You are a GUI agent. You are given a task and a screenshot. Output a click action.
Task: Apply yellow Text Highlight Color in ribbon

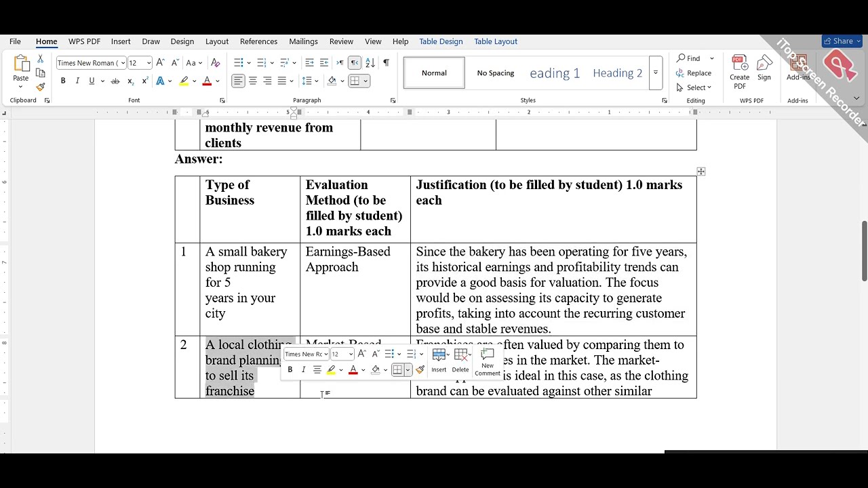tap(184, 81)
